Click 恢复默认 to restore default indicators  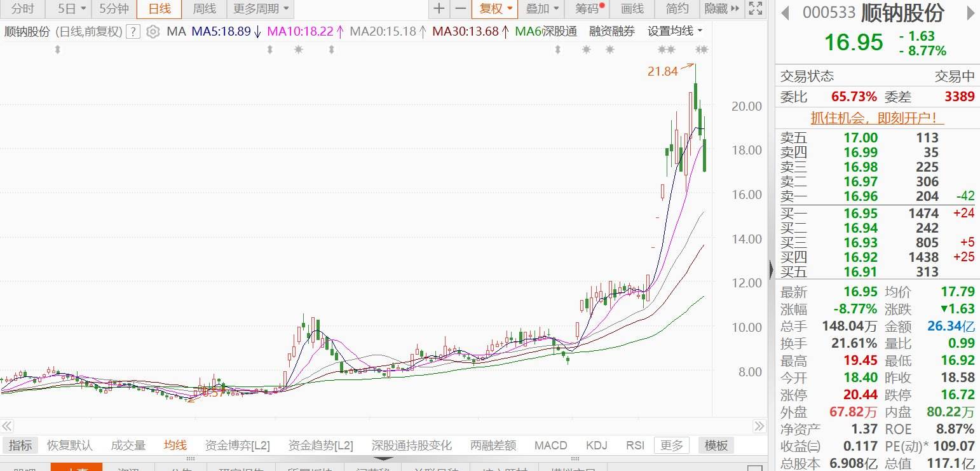point(70,445)
